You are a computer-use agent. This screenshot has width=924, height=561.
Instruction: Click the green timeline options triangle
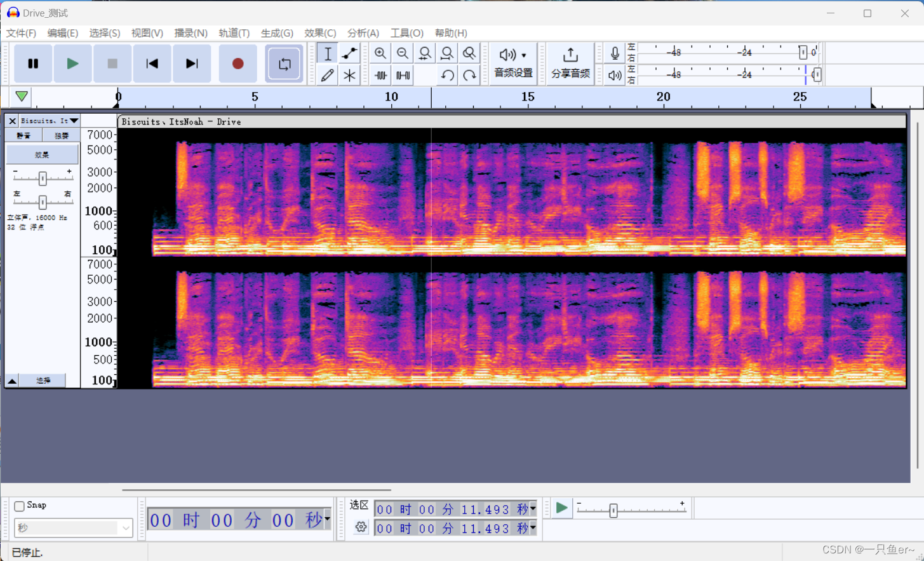22,97
